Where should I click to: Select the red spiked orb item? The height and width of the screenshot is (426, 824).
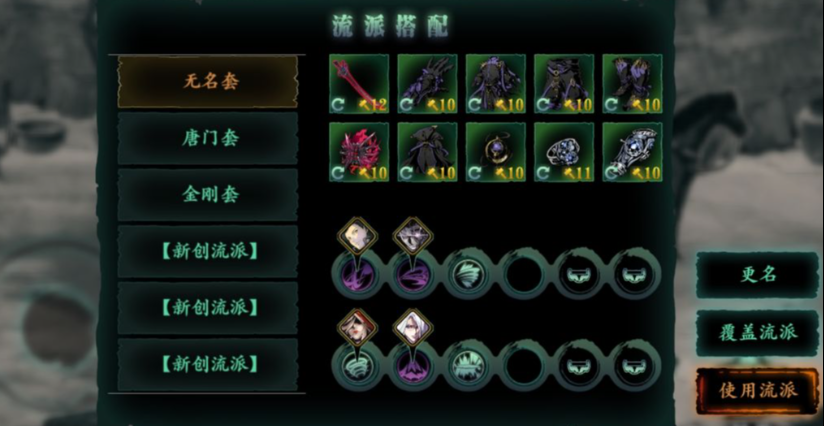click(359, 152)
